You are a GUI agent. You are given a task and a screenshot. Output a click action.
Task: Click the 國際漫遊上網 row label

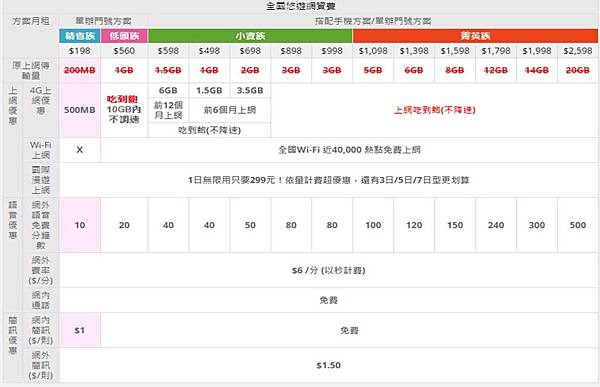coord(41,180)
